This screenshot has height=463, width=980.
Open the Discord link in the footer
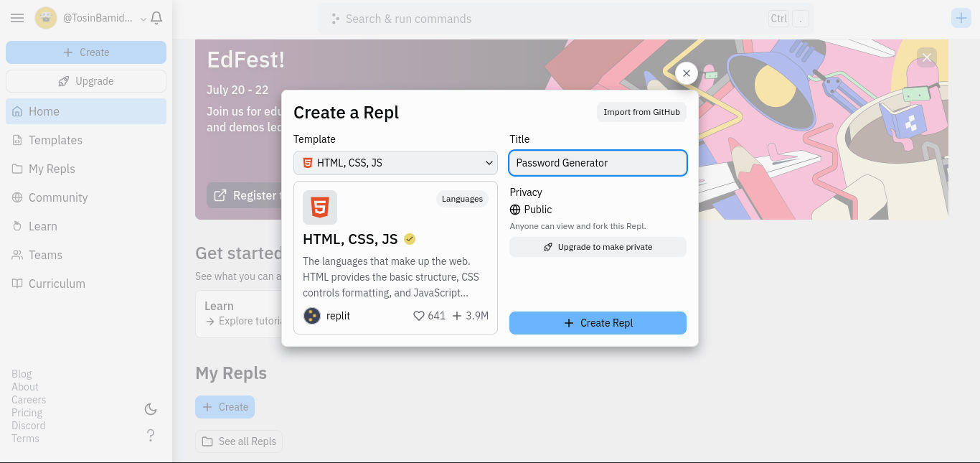28,426
